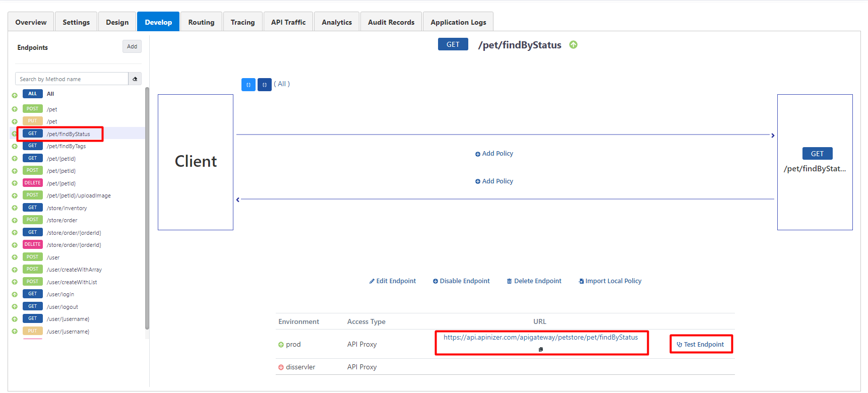Add a policy on the response line
868x393 pixels.
[494, 181]
